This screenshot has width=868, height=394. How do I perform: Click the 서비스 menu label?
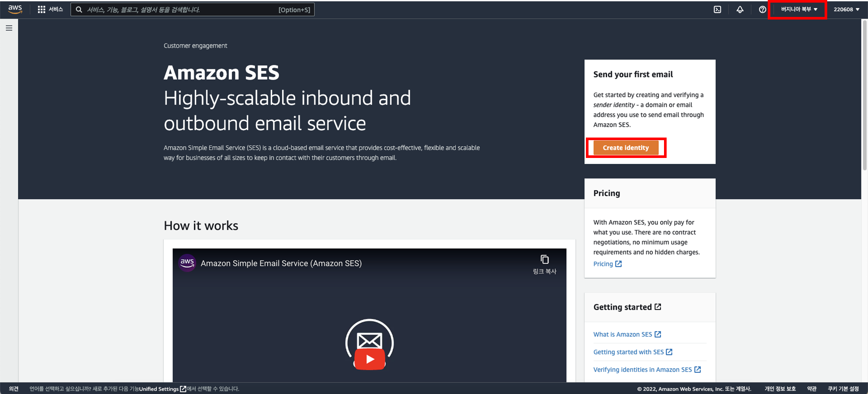coord(56,10)
